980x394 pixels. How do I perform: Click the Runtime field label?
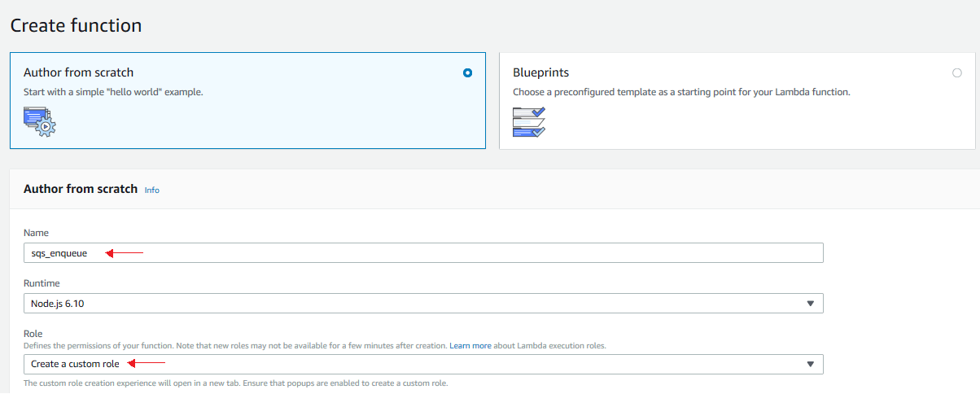tap(41, 283)
